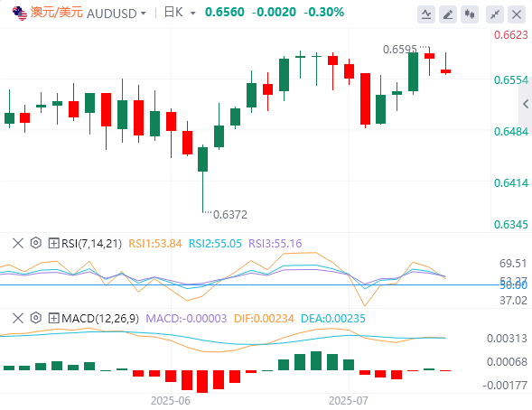Click the 澳元/美元 pair name
Screen dimensions: 532x410
coord(57,13)
